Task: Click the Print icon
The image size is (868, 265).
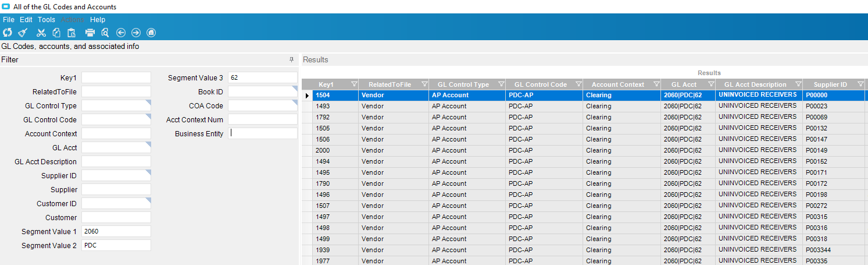Action: click(x=90, y=33)
